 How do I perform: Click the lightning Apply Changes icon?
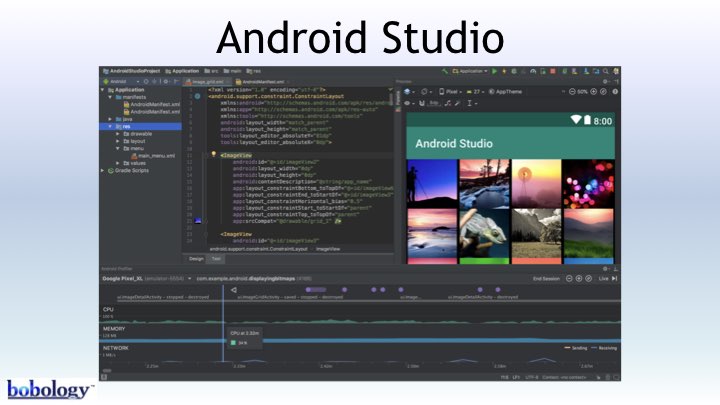click(504, 71)
